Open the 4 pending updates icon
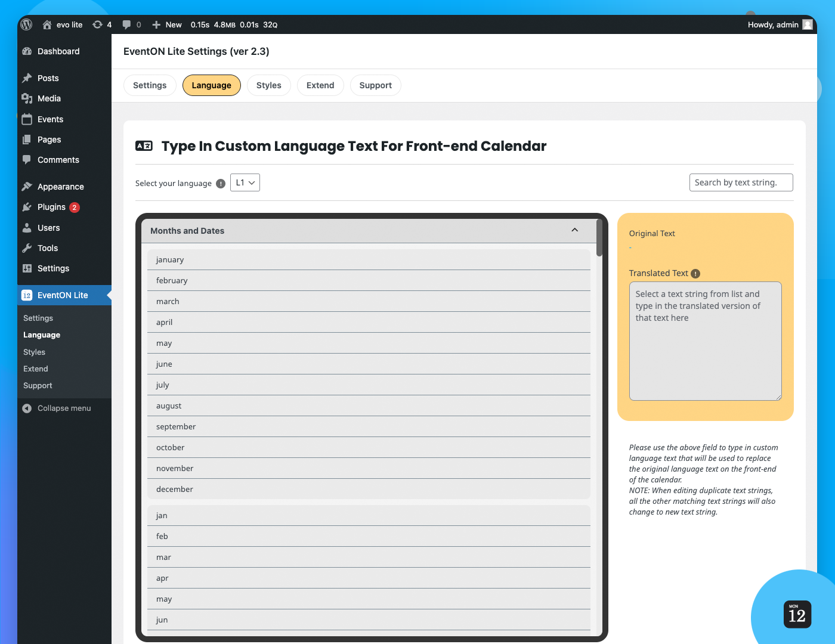This screenshot has width=835, height=644. (x=102, y=24)
